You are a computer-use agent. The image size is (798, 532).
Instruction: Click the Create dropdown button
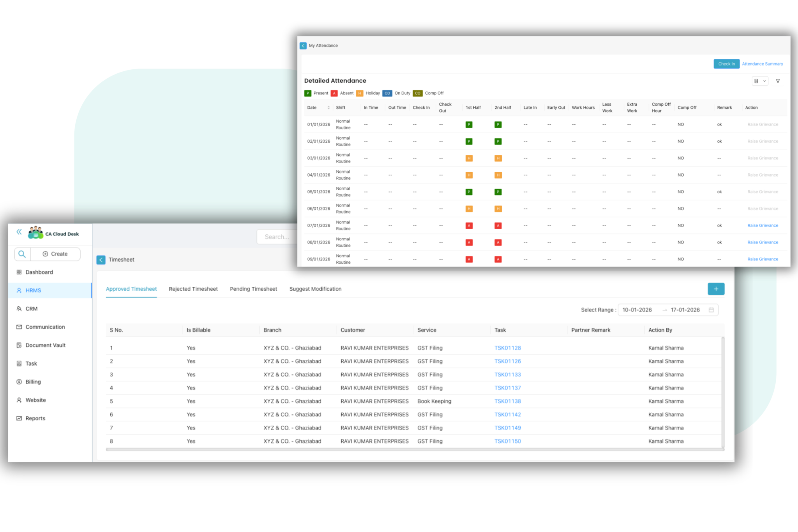[x=55, y=254]
